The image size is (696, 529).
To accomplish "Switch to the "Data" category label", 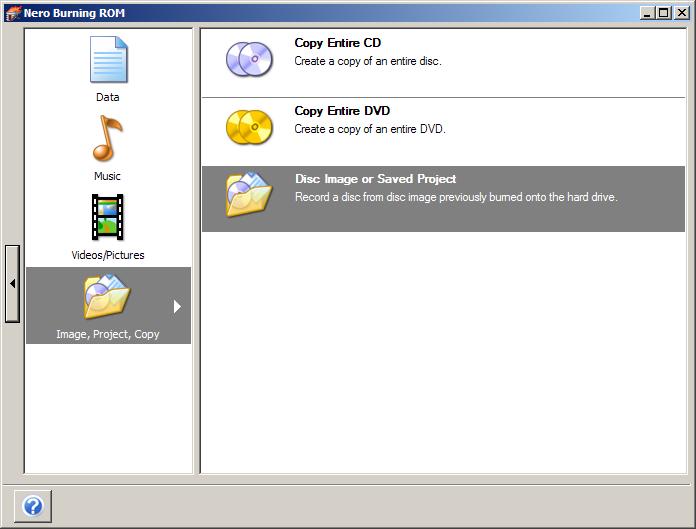I will tap(107, 97).
